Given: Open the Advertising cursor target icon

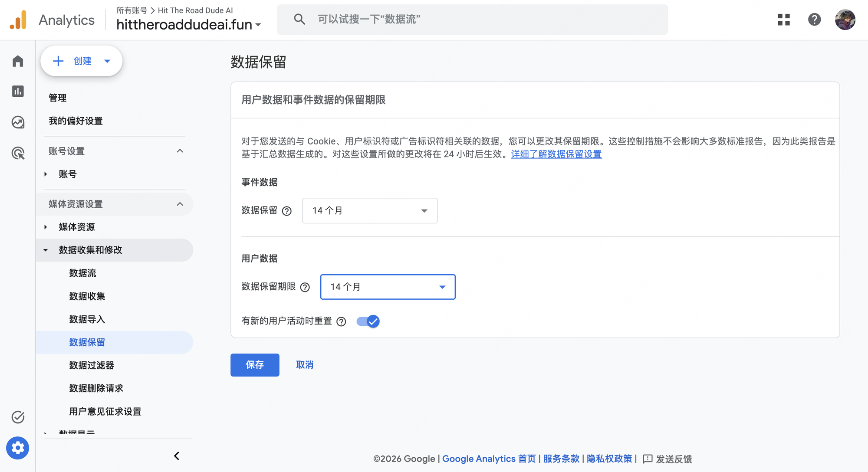Looking at the screenshot, I should pos(18,153).
